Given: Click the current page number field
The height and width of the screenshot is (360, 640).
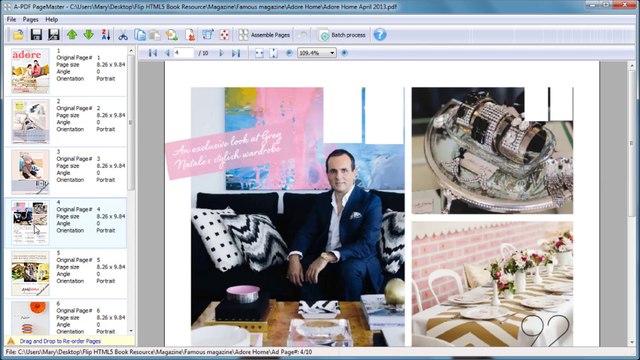Looking at the screenshot, I should pyautogui.click(x=183, y=53).
